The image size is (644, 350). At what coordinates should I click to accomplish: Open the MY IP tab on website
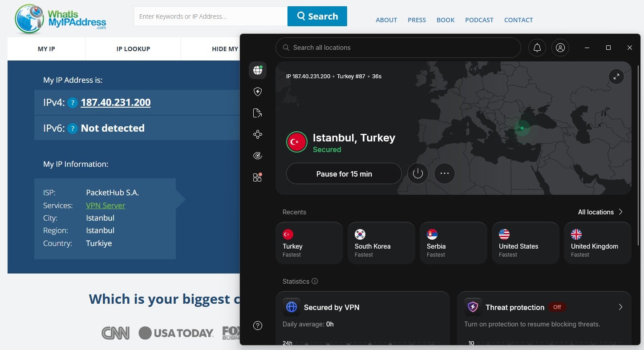tap(46, 49)
